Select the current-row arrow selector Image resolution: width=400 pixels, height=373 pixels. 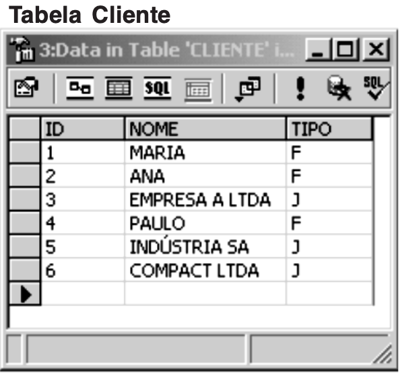coord(24,294)
